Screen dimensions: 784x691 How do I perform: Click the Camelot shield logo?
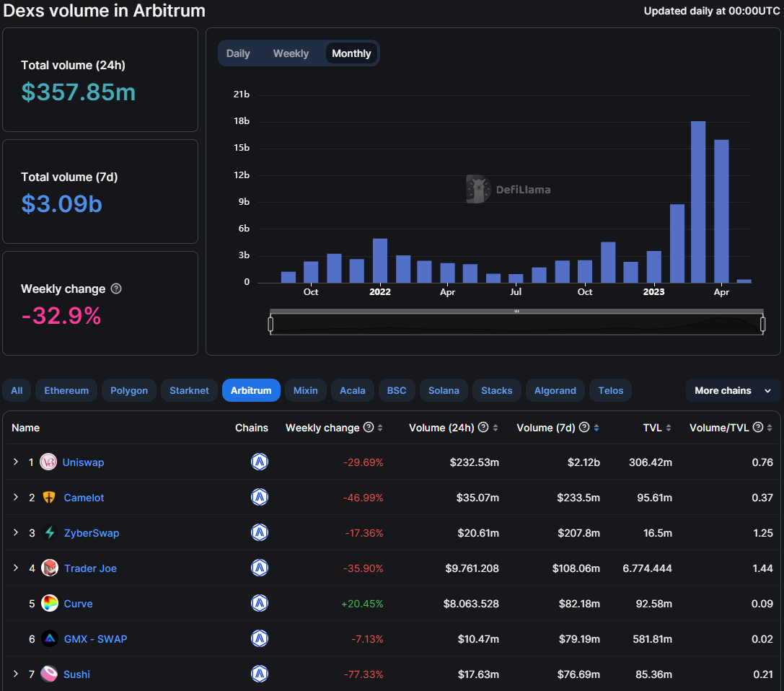[x=49, y=498]
